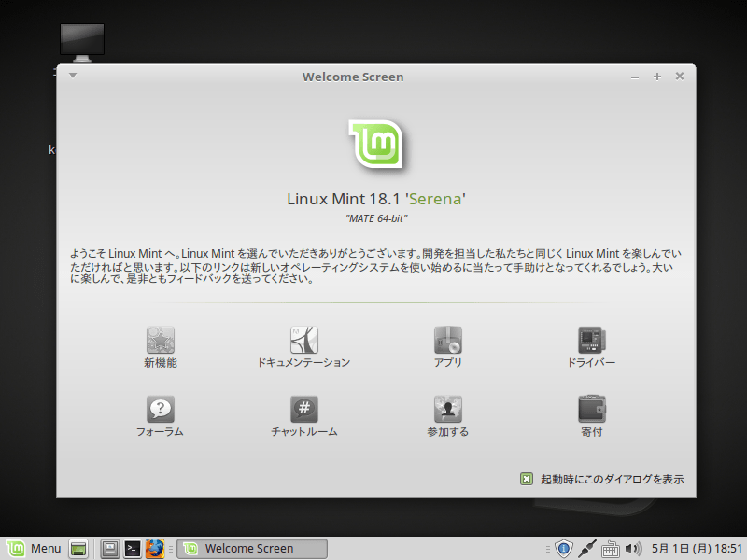Viewport: 747px width, 560px height.
Task: Open the update manager shield tray icon
Action: pos(563,549)
